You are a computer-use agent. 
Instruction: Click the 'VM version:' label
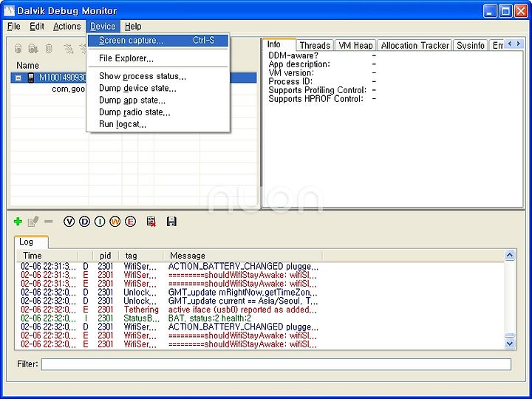(291, 72)
